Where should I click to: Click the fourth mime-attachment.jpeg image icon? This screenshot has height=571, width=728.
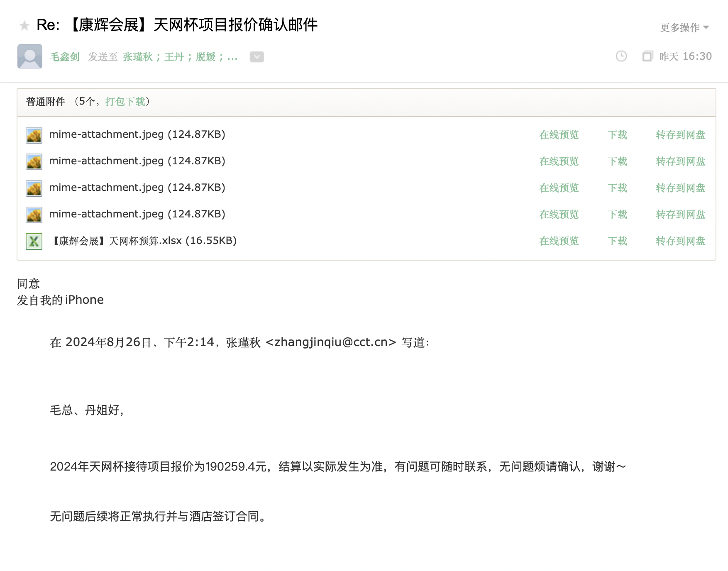(34, 215)
